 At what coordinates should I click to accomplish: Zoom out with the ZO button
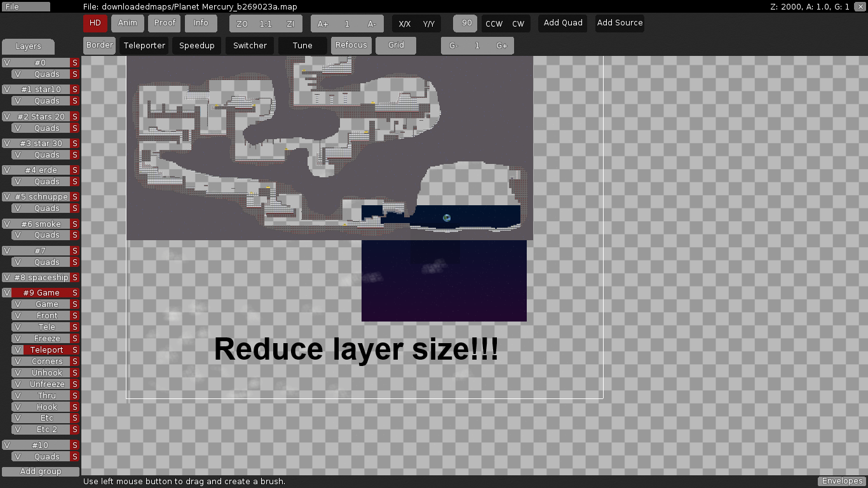tap(241, 24)
